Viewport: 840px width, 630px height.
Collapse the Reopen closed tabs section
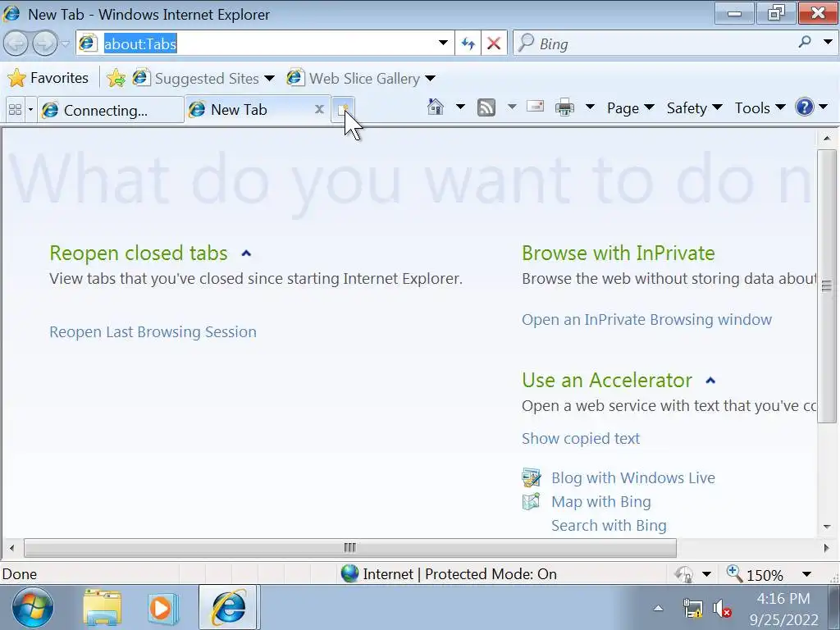click(x=246, y=253)
